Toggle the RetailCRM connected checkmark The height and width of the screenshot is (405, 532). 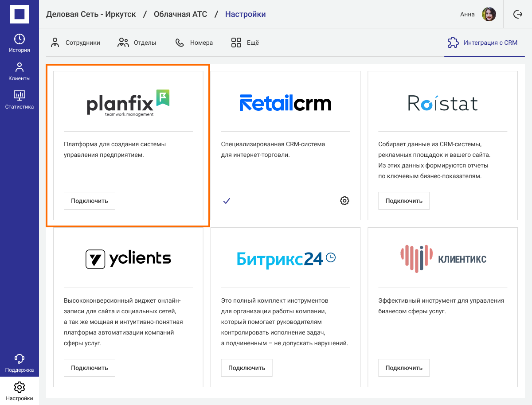[227, 201]
